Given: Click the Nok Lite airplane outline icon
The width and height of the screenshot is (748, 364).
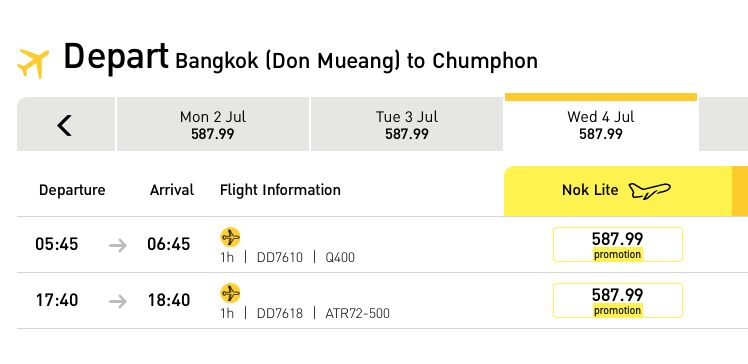Looking at the screenshot, I should point(649,190).
